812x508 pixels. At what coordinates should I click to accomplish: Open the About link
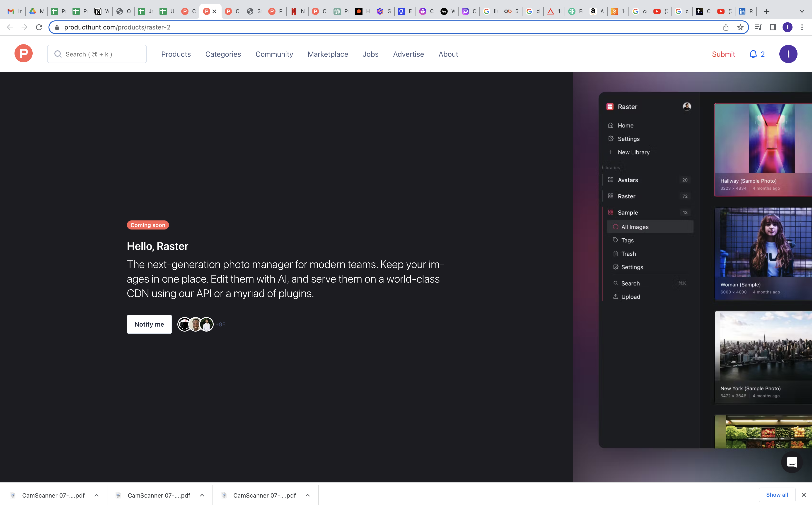[x=448, y=54]
